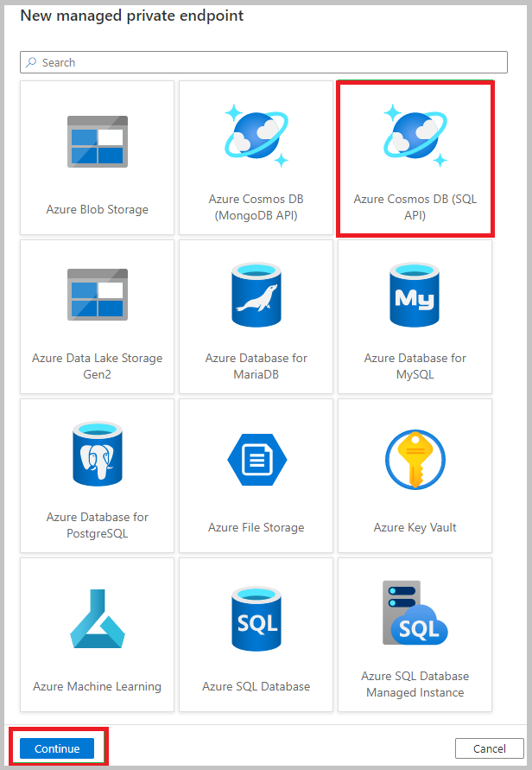
Task: Click the Continue button
Action: click(x=57, y=748)
